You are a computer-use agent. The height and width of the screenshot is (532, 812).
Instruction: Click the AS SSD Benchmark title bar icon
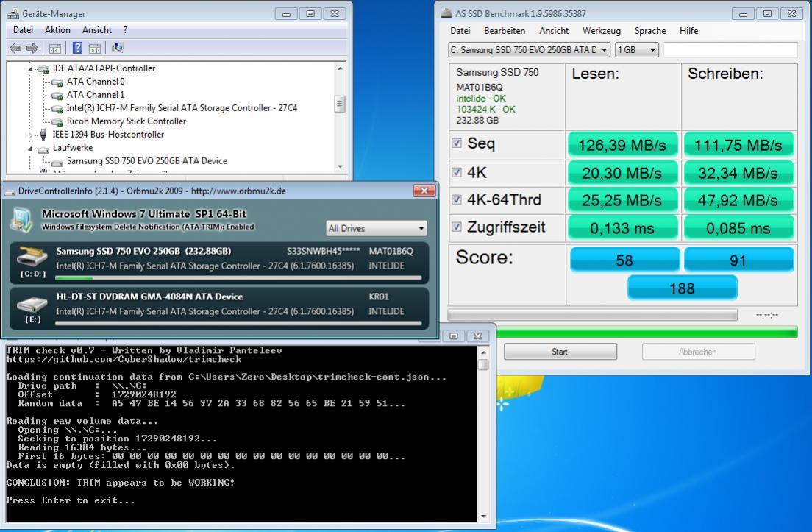point(446,13)
